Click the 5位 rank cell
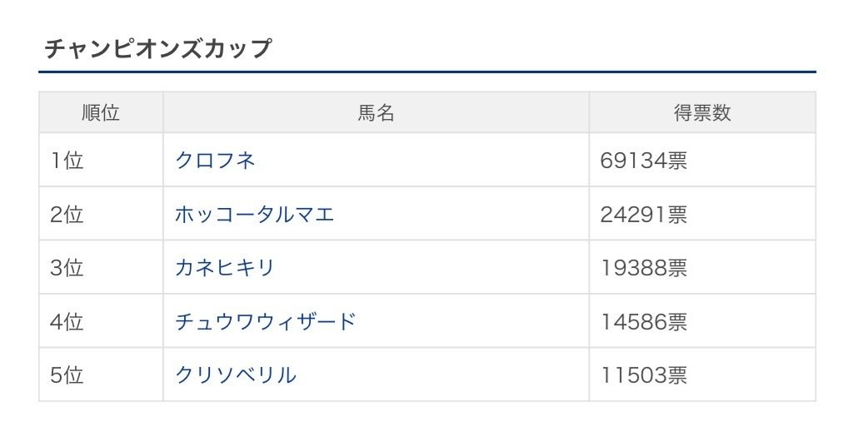This screenshot has height=436, width=868. click(x=67, y=374)
